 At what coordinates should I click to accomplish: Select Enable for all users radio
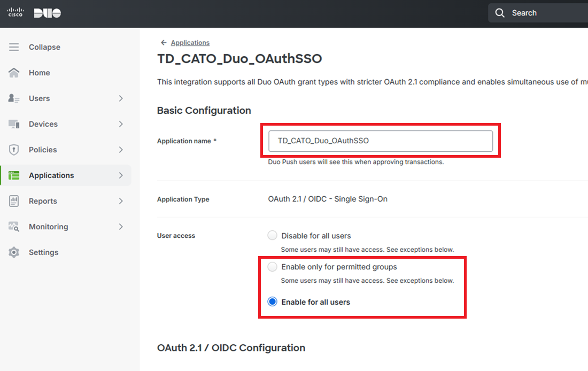click(x=272, y=302)
